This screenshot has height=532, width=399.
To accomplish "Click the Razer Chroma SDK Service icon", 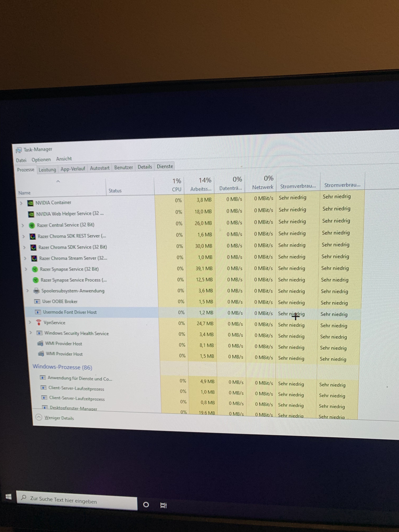I will (x=33, y=248).
